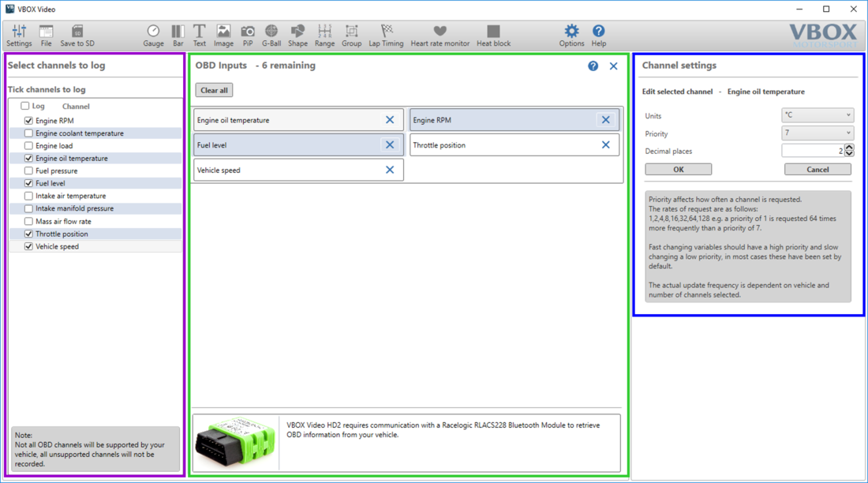Click the Save to SD icon
The height and width of the screenshot is (483, 868).
click(x=77, y=36)
